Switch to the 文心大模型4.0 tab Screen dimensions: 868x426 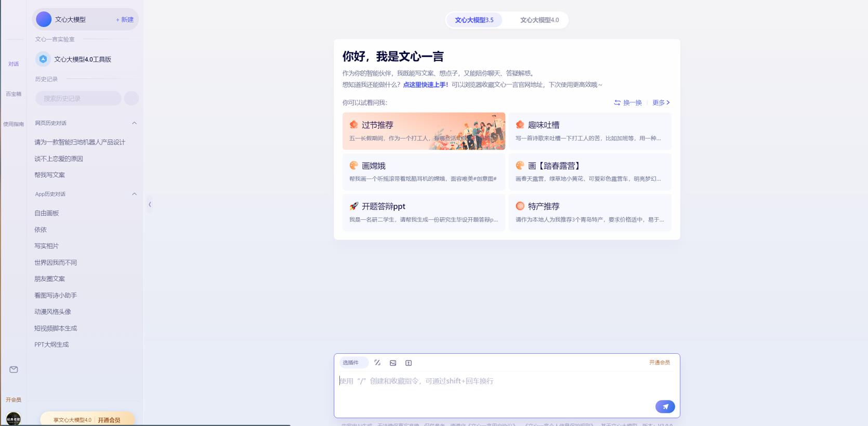[540, 20]
